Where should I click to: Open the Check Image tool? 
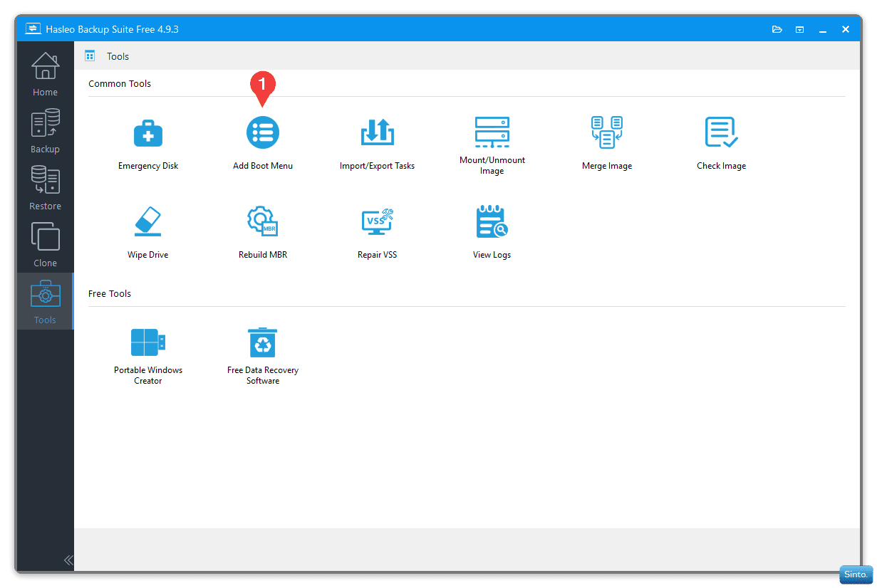click(x=721, y=145)
